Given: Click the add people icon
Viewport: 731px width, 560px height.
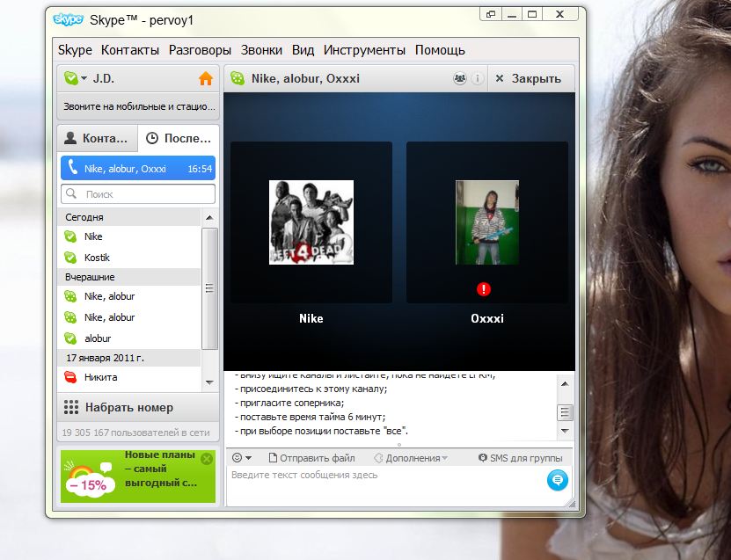Looking at the screenshot, I should [x=460, y=79].
